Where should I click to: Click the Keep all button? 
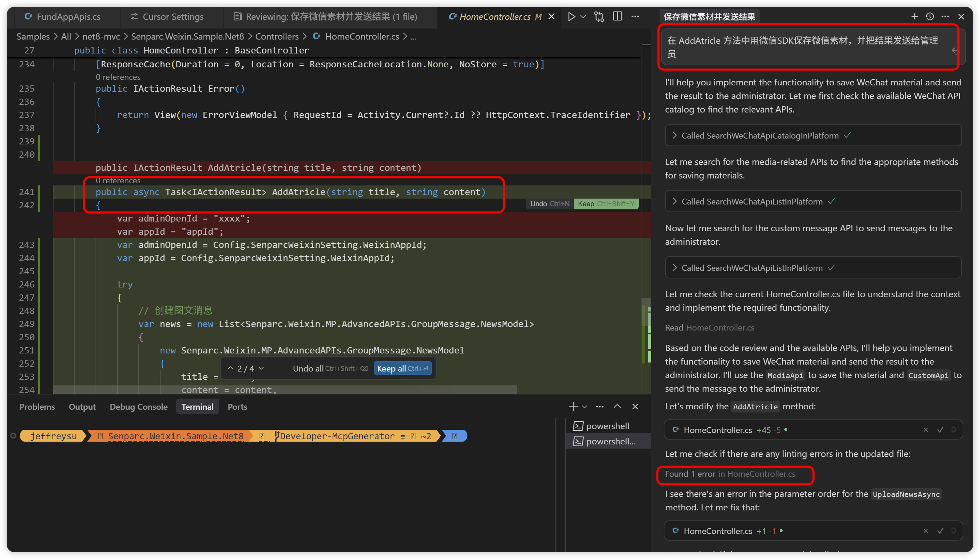click(x=402, y=368)
